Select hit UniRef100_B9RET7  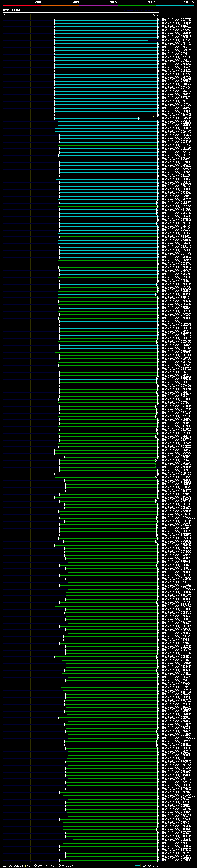[x=176, y=392]
